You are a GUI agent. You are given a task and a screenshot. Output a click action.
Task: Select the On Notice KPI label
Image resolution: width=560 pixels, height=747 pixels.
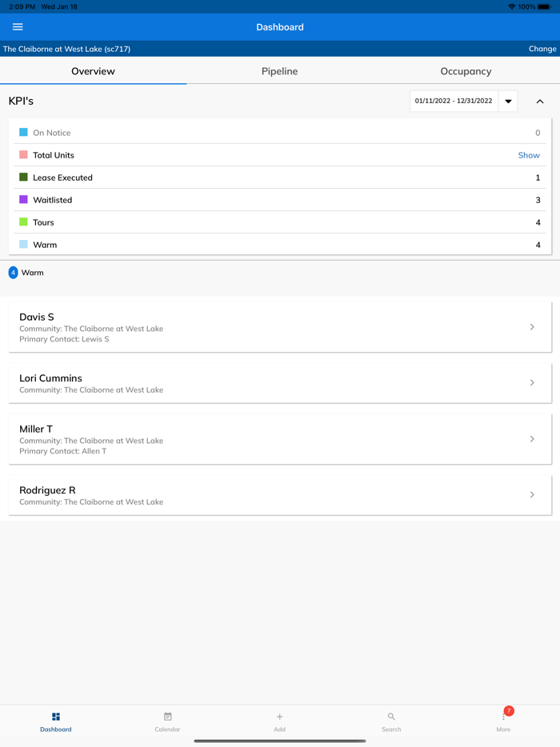52,133
